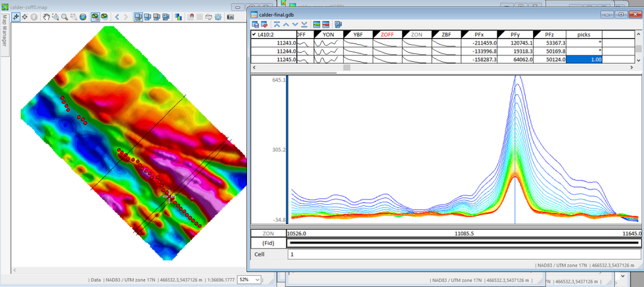
Task: Show the full map globe icon
Action: 83,16
